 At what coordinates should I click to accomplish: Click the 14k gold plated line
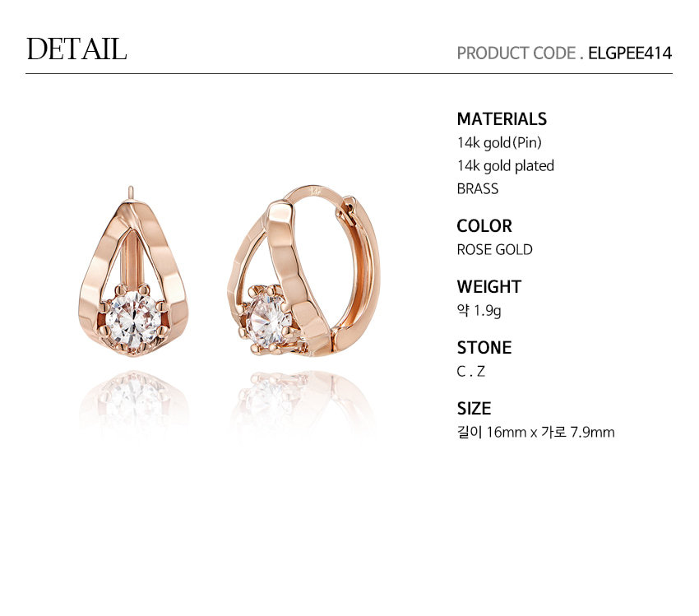pyautogui.click(x=506, y=166)
